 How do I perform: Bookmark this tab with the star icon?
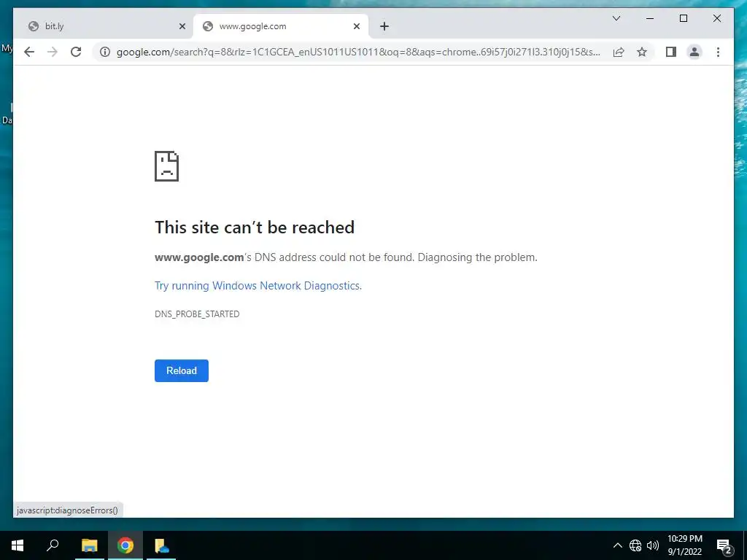(642, 52)
